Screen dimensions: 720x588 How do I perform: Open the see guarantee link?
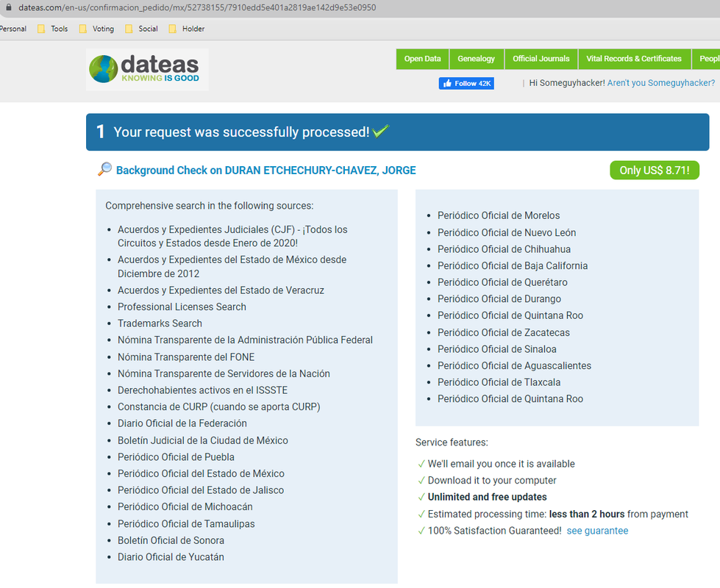[597, 531]
